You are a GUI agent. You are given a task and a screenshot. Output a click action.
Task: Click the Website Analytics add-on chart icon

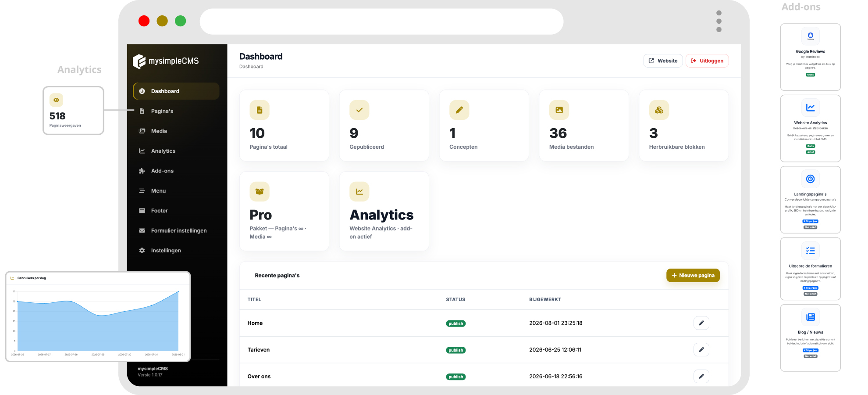811,108
